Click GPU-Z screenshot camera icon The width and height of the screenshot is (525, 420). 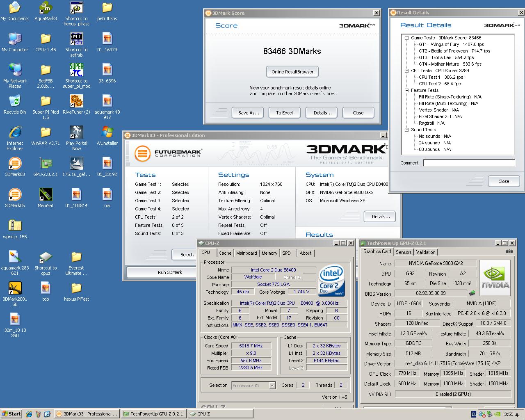[509, 251]
